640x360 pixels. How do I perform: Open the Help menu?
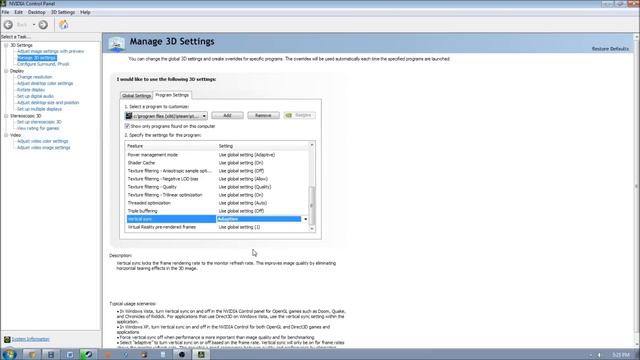click(x=85, y=12)
